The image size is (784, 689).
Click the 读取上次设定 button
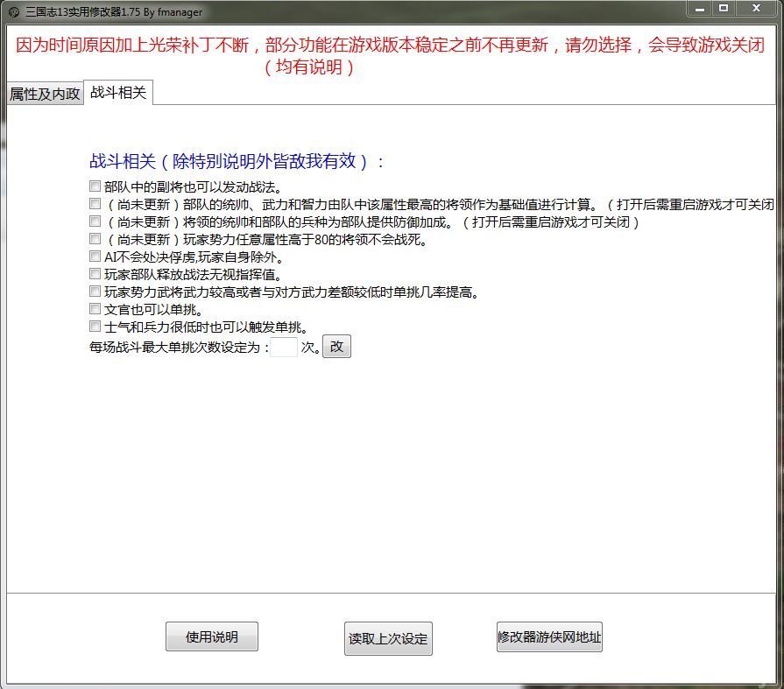tap(388, 639)
